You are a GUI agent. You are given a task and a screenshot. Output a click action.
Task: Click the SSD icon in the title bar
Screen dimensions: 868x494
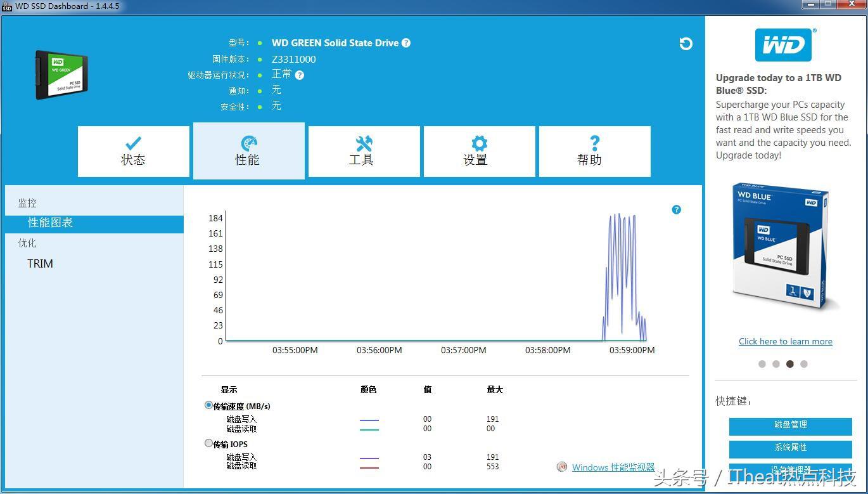[x=7, y=6]
